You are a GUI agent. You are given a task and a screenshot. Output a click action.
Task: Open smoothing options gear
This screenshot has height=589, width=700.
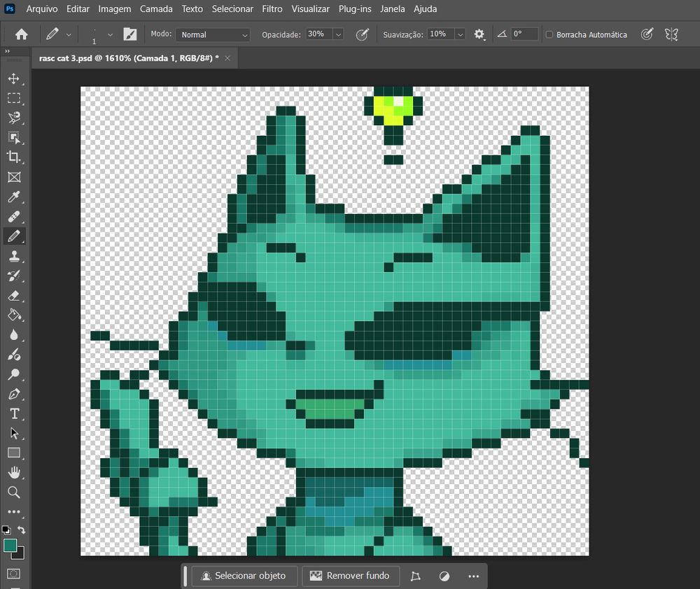[x=479, y=34]
